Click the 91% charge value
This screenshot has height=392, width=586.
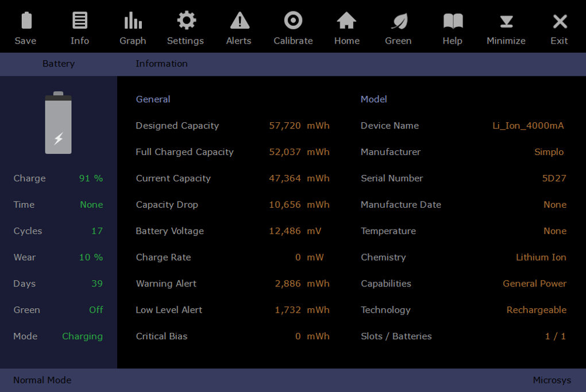(90, 178)
